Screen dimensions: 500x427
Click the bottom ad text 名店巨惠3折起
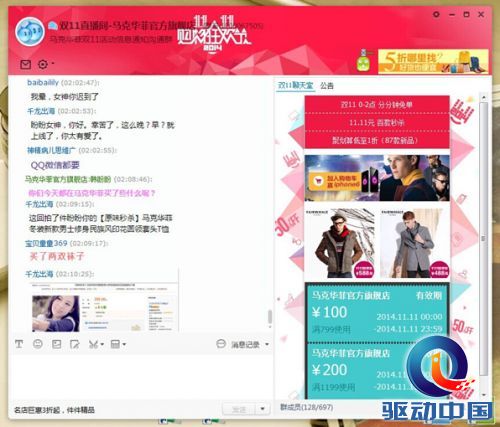tap(54, 410)
